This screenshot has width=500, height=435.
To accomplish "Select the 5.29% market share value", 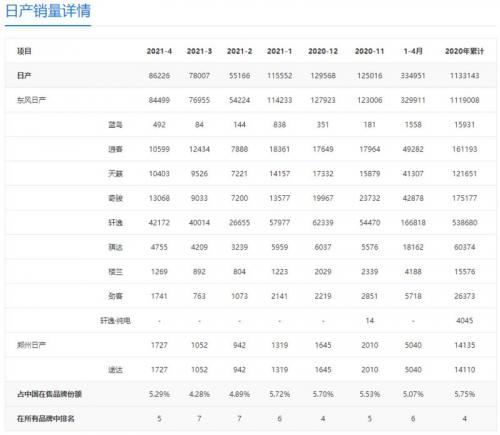I will coord(159,394).
